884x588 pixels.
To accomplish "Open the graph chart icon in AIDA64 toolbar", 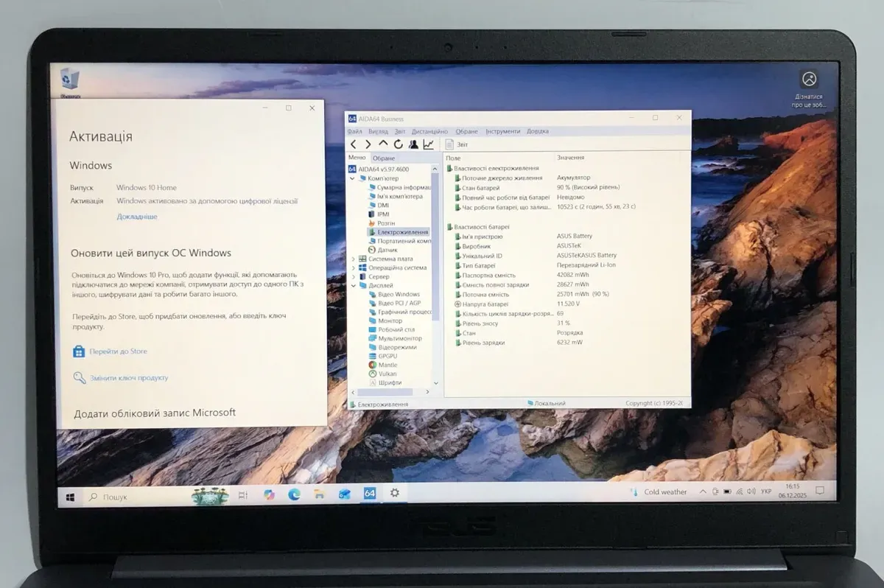I will pos(428,144).
